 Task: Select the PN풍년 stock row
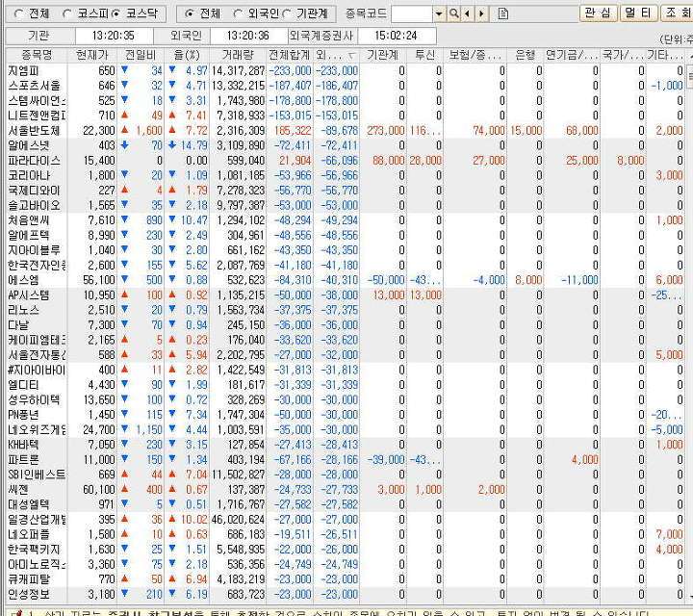coord(345,415)
